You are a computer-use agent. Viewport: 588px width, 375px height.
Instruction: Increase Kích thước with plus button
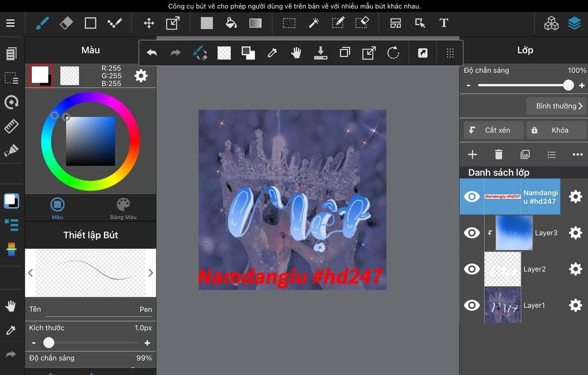pos(148,343)
